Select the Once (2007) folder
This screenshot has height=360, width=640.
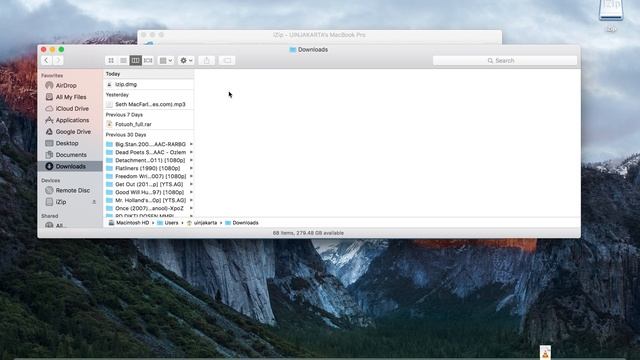(149, 208)
